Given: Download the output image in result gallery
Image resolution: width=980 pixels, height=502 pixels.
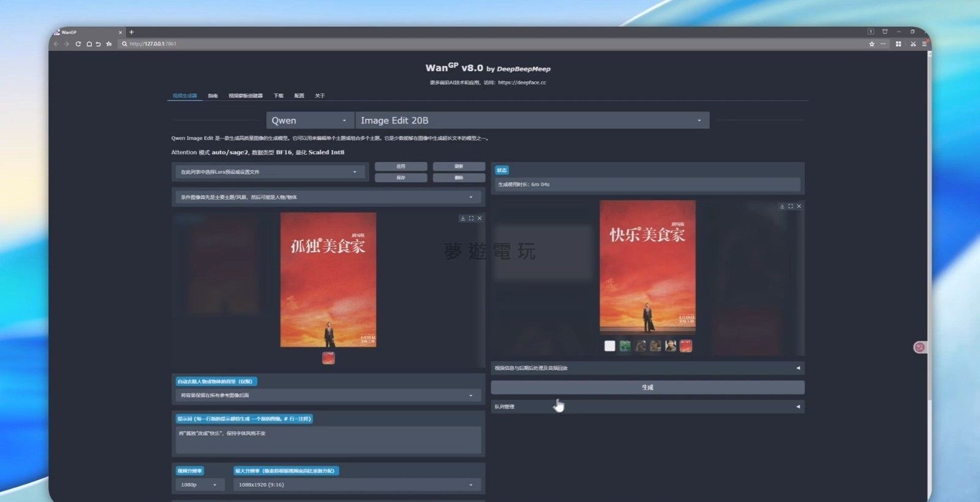Looking at the screenshot, I should coord(782,206).
